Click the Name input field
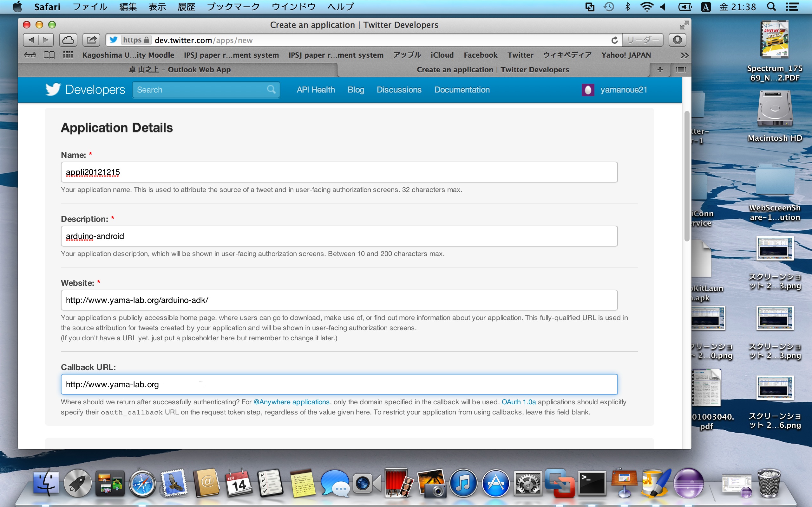812x507 pixels. pos(339,172)
